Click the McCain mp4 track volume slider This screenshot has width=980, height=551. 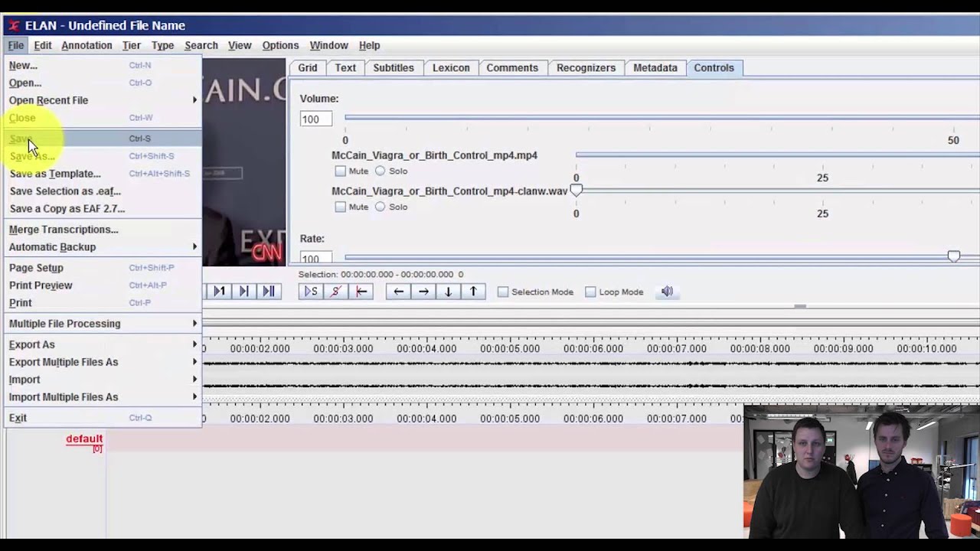(777, 155)
